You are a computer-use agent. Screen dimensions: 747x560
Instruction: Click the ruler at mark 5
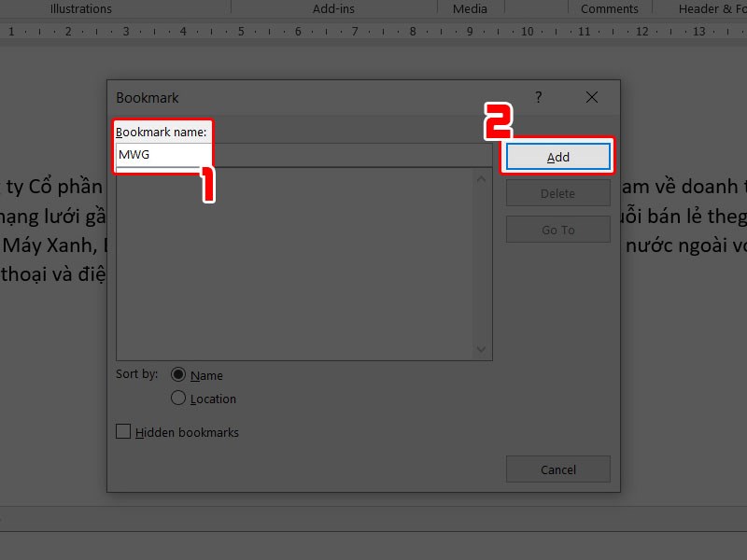tap(241, 32)
